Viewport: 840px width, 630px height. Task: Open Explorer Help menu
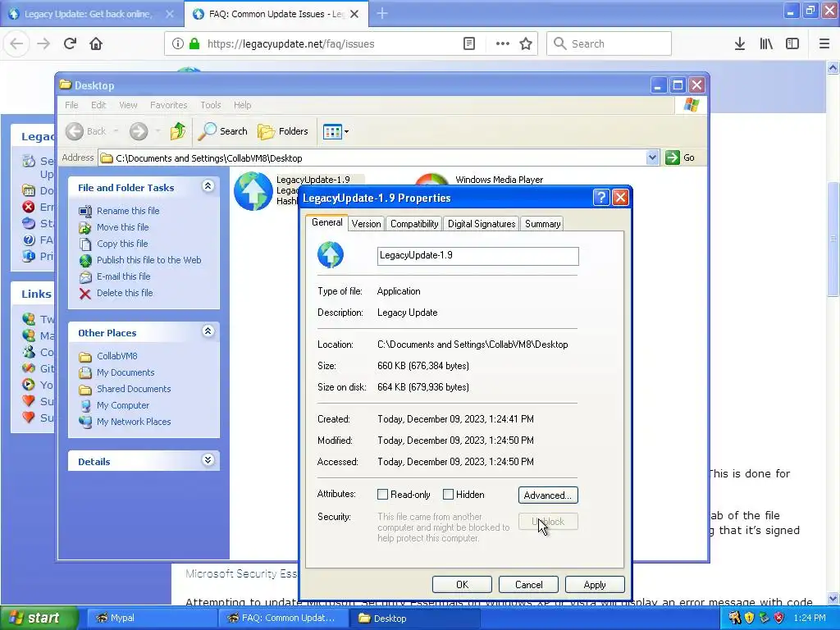point(242,105)
